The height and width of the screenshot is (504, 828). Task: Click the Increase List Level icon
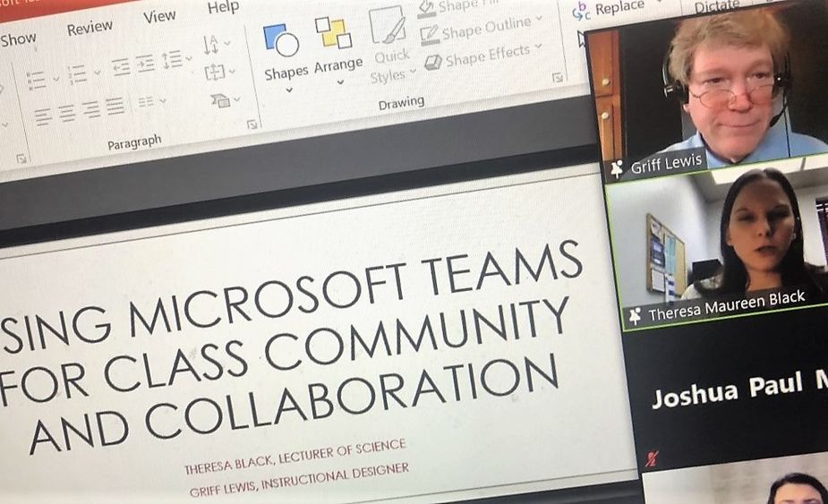(x=145, y=63)
